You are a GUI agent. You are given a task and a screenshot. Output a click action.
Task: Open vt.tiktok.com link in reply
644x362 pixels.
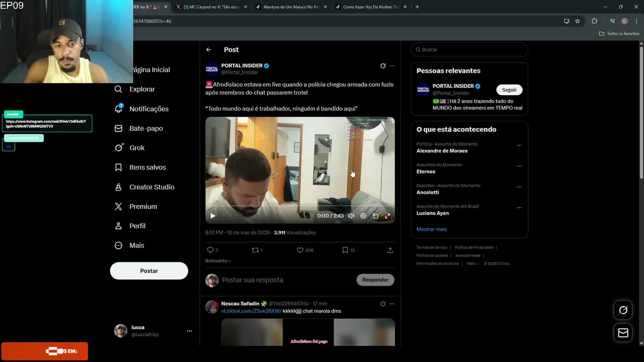(x=251, y=311)
